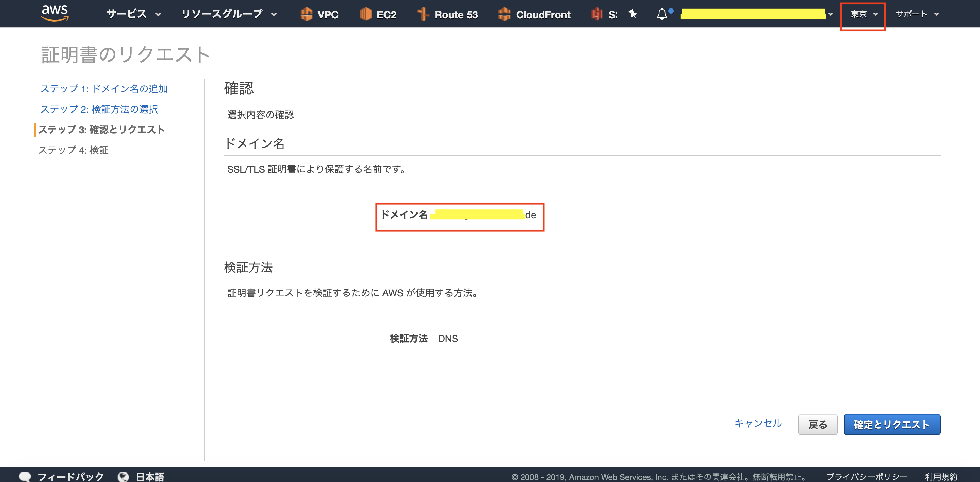Go to ステップ 2: 検証方法の選択

point(99,109)
